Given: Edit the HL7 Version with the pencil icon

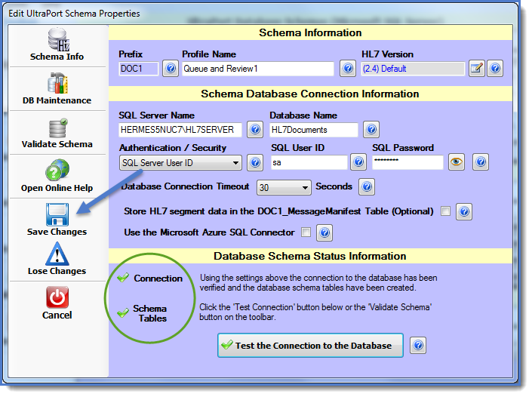Looking at the screenshot, I should pyautogui.click(x=477, y=69).
